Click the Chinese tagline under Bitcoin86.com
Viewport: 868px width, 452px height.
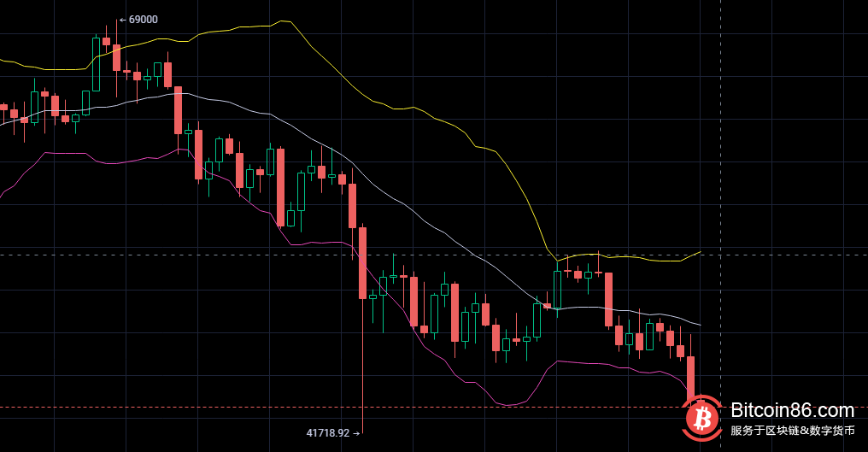pos(792,431)
